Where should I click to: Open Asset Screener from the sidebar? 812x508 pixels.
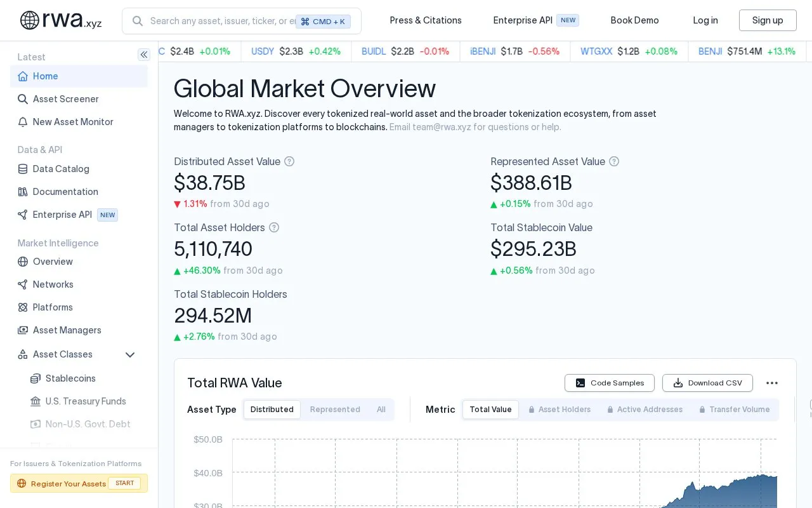click(x=79, y=99)
